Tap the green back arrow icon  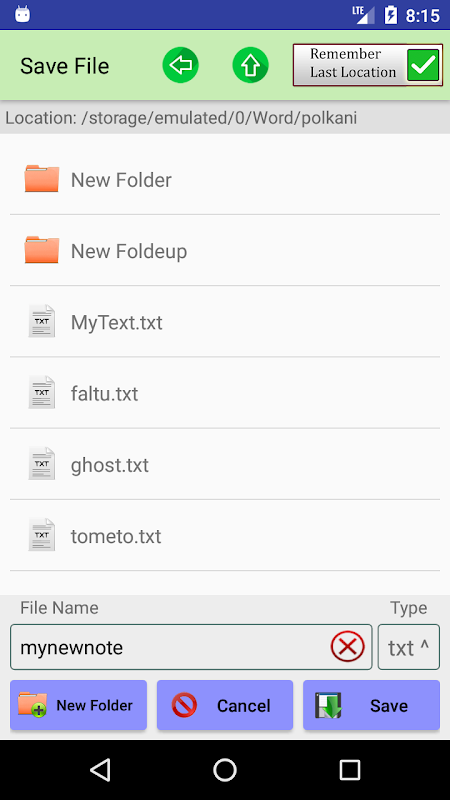[181, 65]
